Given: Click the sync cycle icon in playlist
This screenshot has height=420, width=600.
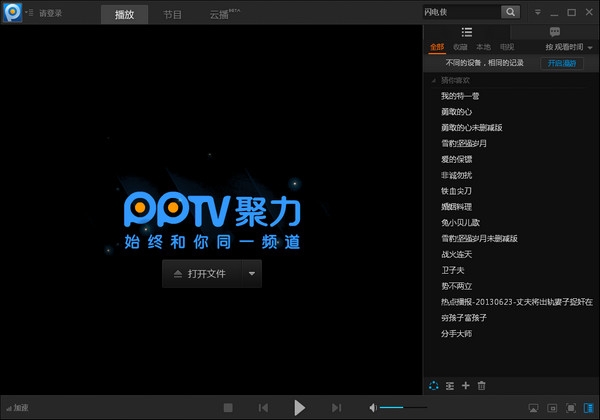Looking at the screenshot, I should [x=433, y=385].
